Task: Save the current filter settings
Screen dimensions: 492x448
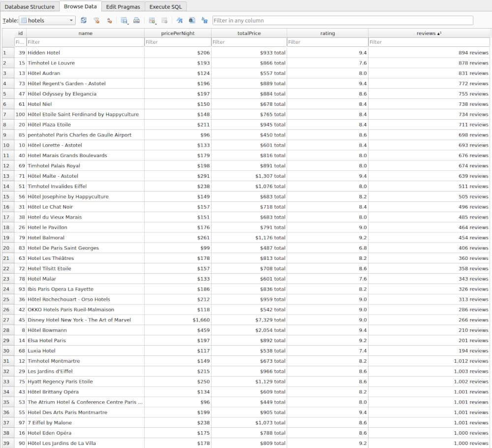Action: (x=109, y=20)
